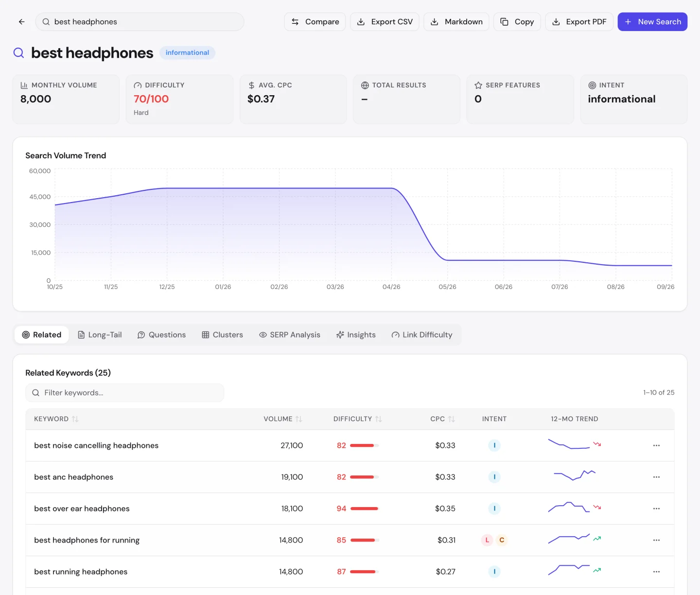700x595 pixels.
Task: Click the L intent badge for best headphones for running
Action: (487, 540)
